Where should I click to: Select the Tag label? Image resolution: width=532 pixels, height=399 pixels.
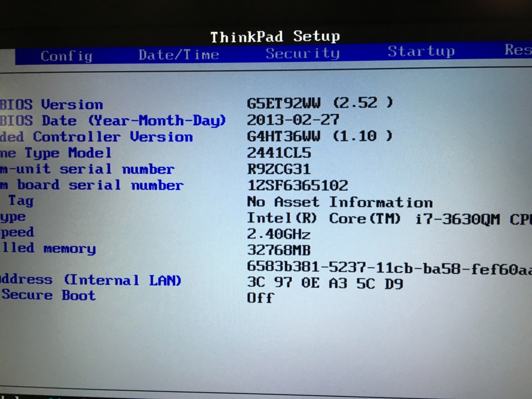[21, 201]
